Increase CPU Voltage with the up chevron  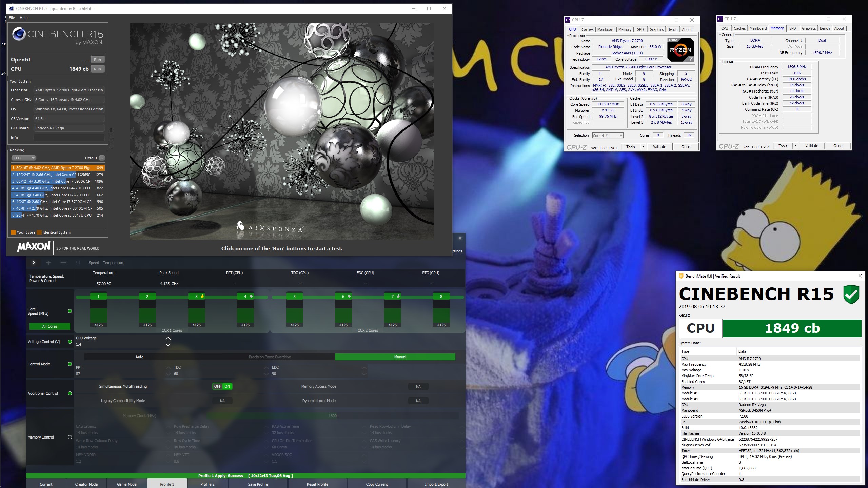tap(168, 338)
